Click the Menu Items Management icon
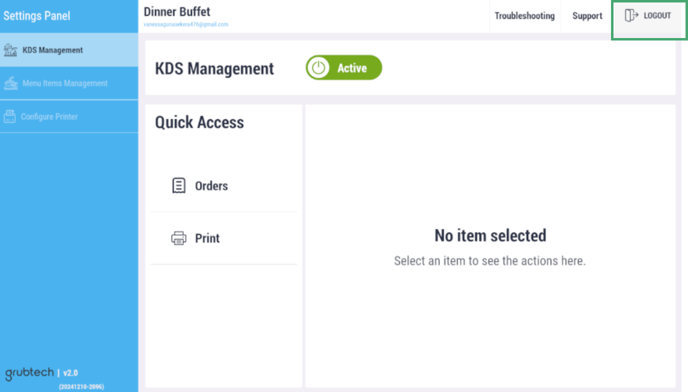The image size is (688, 392). click(11, 83)
